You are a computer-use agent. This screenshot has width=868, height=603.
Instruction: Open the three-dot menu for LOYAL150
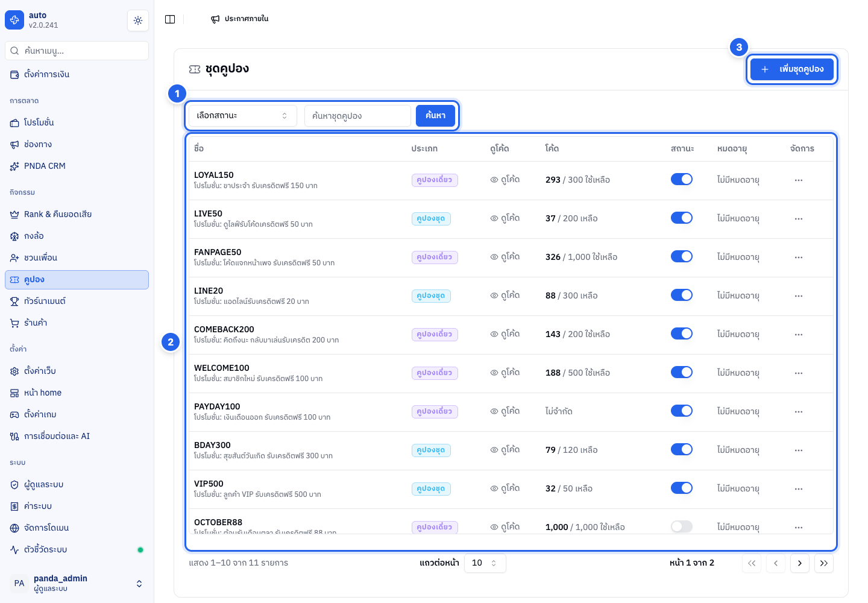click(799, 180)
